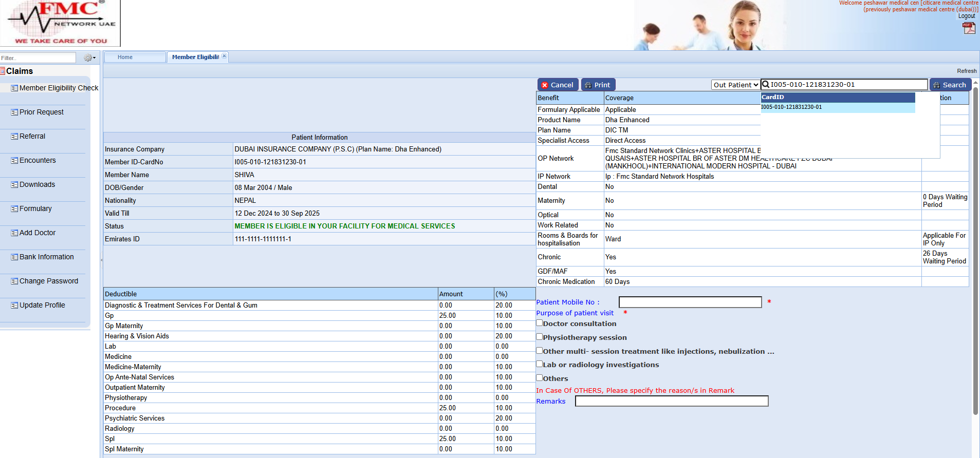Tick the Lab or radiology investigations checkbox
Image resolution: width=980 pixels, height=458 pixels.
[540, 364]
